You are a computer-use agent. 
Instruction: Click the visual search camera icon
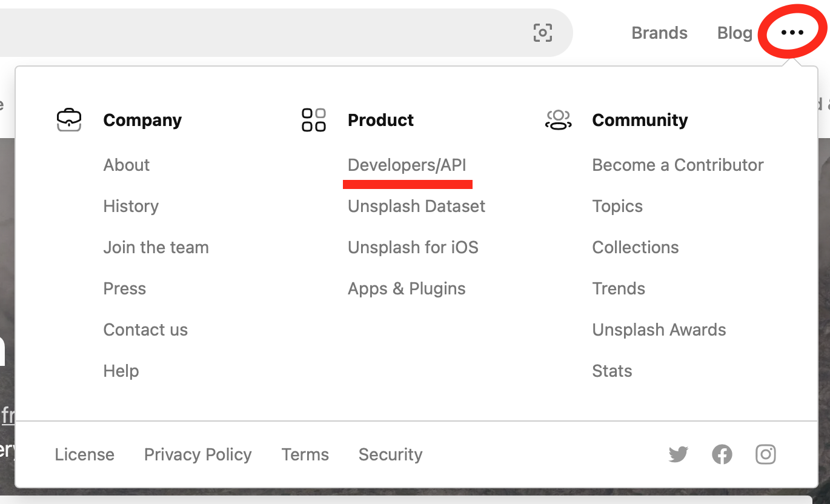[542, 33]
